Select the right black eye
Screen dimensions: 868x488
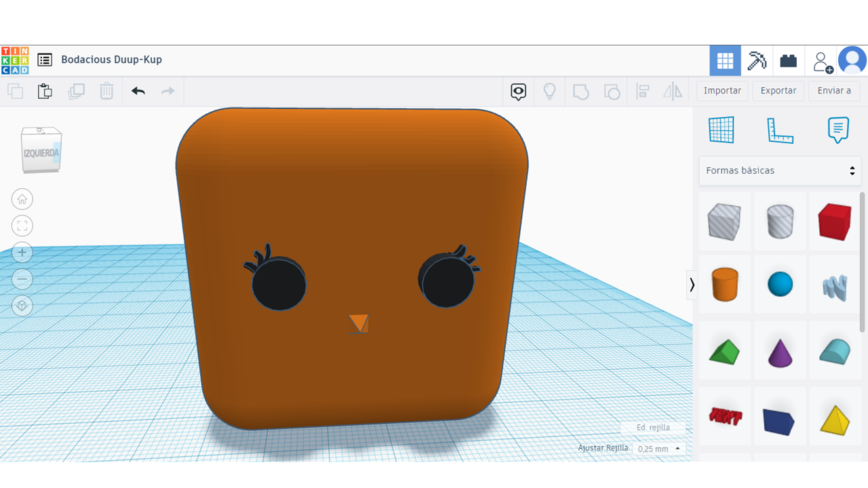click(x=446, y=281)
